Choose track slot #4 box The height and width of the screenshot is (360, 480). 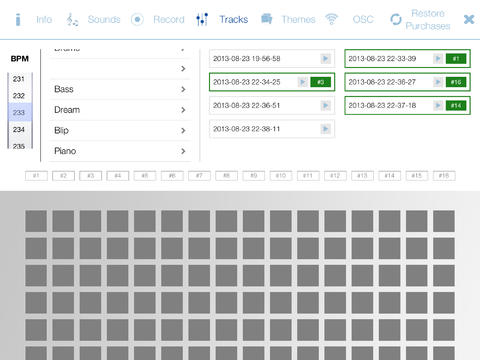tap(118, 176)
